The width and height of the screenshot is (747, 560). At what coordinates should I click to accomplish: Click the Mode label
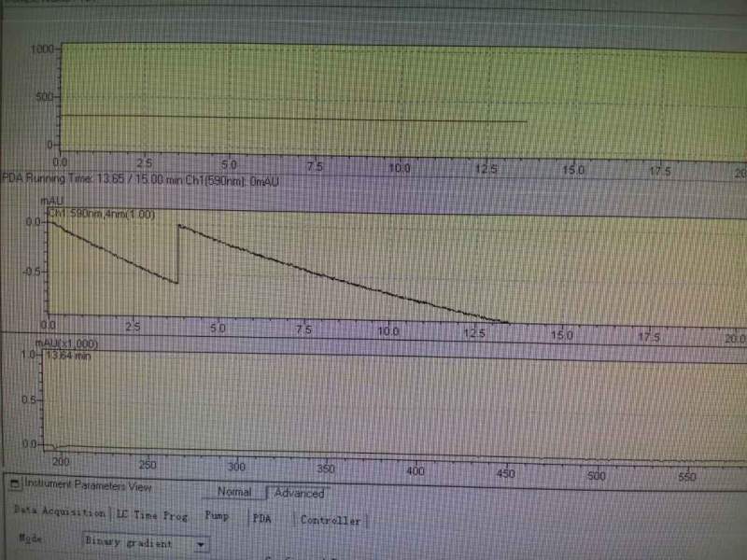click(x=31, y=539)
